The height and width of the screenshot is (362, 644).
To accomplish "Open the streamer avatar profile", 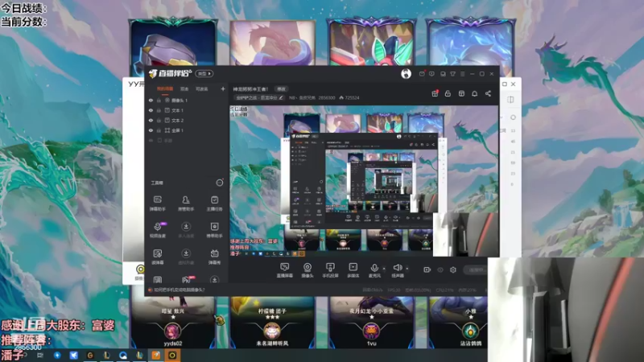I will tap(406, 74).
